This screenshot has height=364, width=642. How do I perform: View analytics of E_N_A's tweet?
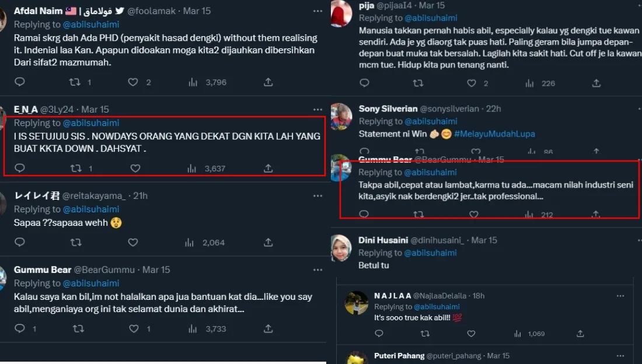click(x=193, y=168)
